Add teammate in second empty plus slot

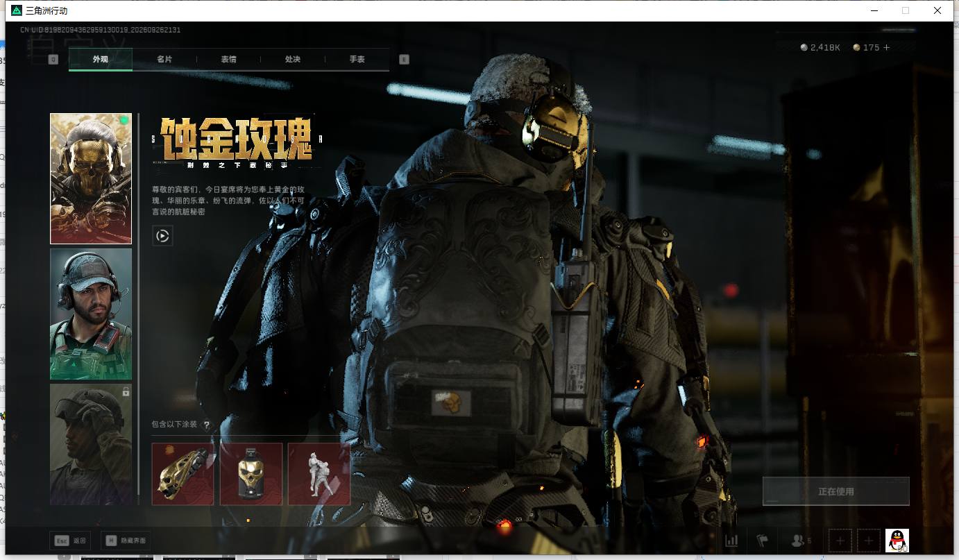click(869, 540)
